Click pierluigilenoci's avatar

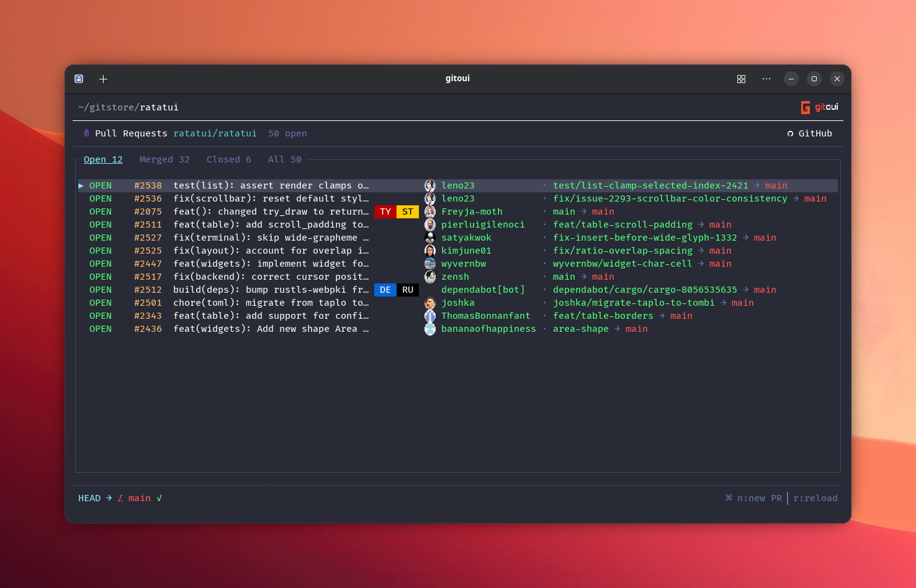tap(430, 225)
